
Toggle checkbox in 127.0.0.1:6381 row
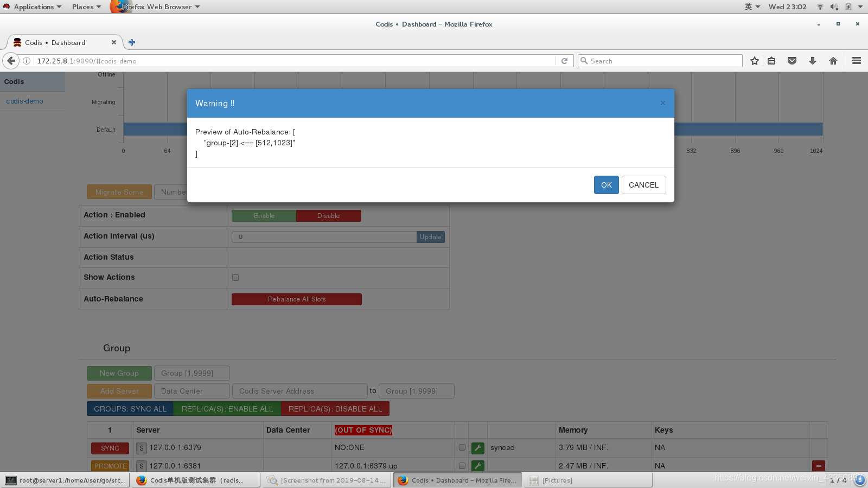coord(462,465)
